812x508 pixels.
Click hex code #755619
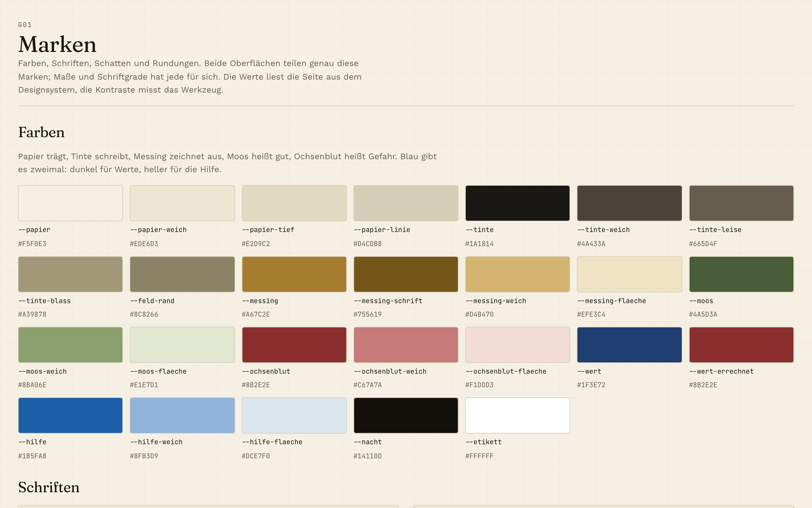click(368, 314)
